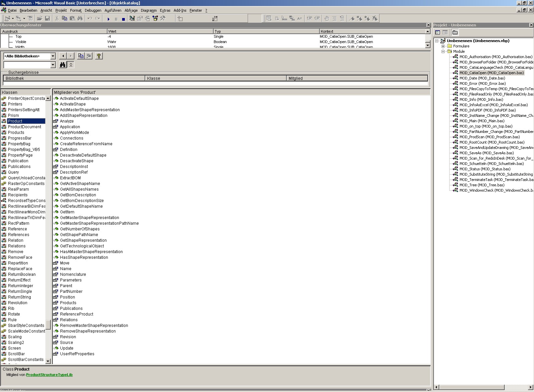Image resolution: width=534 pixels, height=392 pixels.
Task: Open the <Alle Bibliotheken> library dropdown
Action: click(53, 56)
